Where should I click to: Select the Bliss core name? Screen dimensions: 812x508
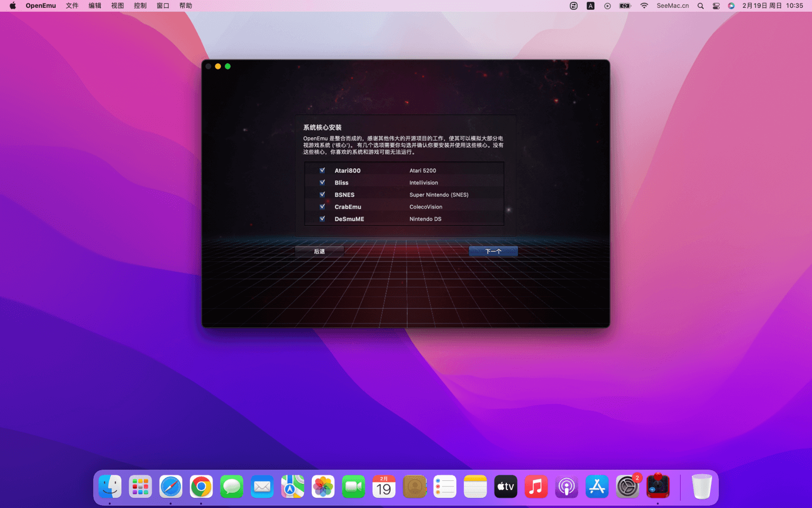click(341, 183)
